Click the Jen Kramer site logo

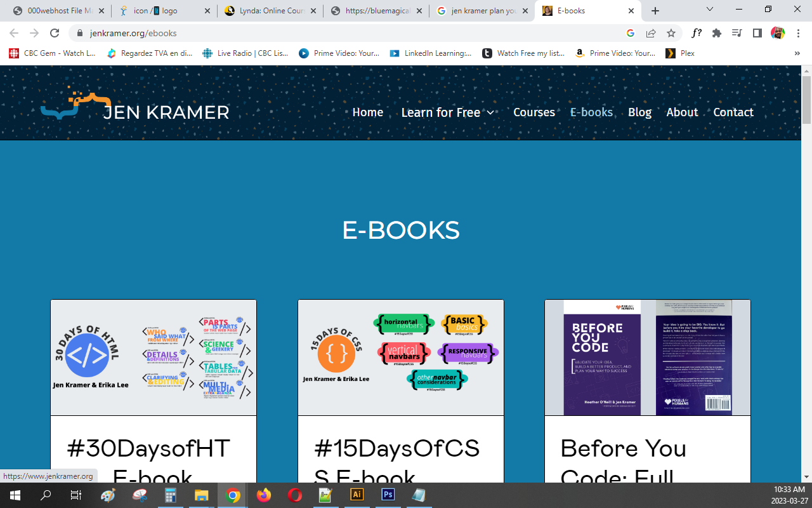tap(134, 105)
